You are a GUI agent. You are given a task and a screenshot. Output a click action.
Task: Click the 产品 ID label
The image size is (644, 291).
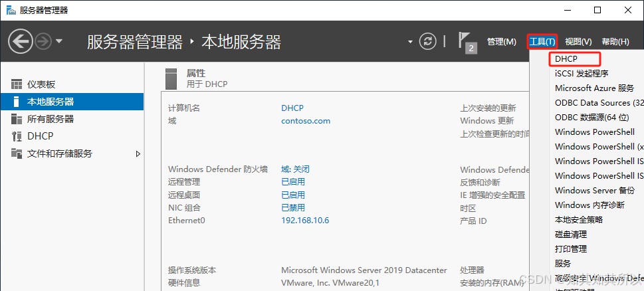(x=473, y=221)
